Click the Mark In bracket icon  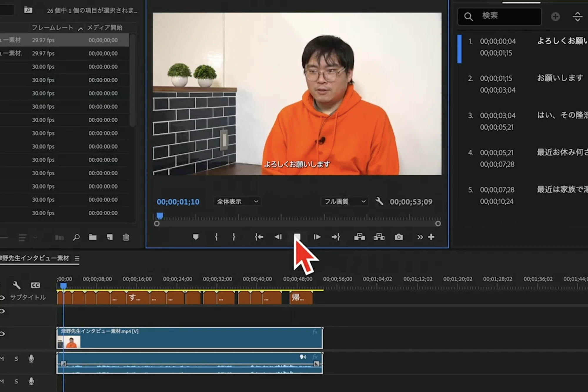pos(216,237)
